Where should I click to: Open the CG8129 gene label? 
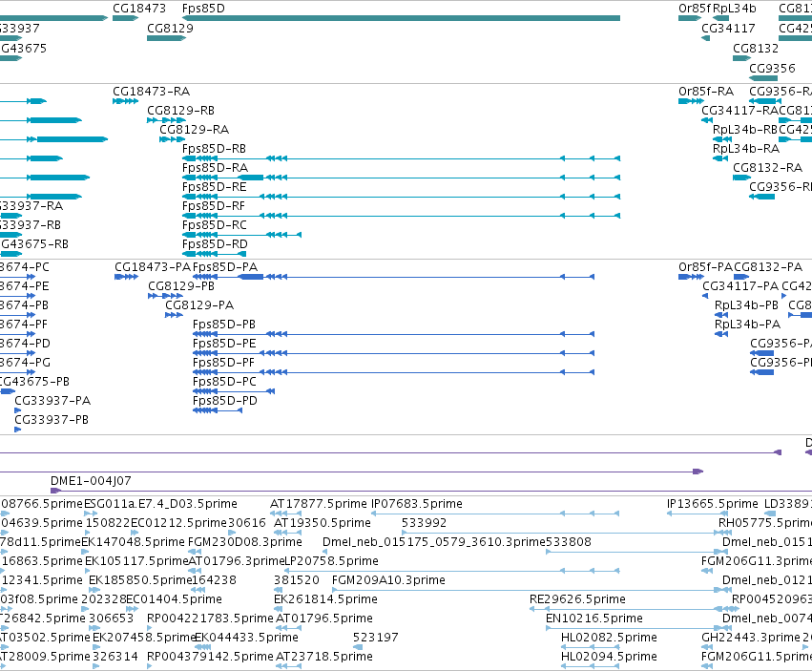pos(171,28)
